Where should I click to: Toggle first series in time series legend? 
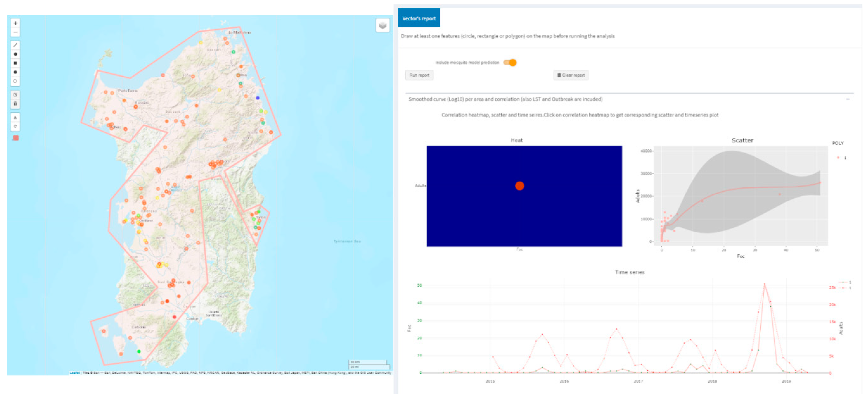(x=845, y=282)
